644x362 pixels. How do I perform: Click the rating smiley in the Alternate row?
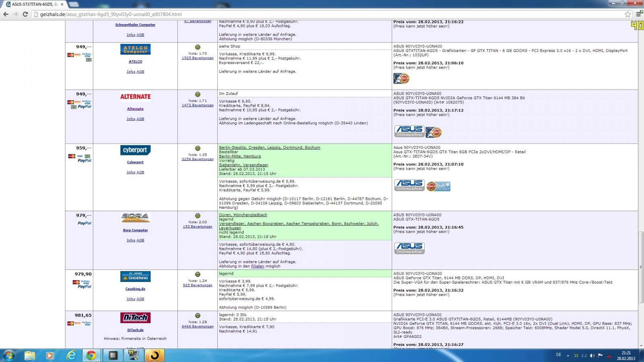pos(198,95)
